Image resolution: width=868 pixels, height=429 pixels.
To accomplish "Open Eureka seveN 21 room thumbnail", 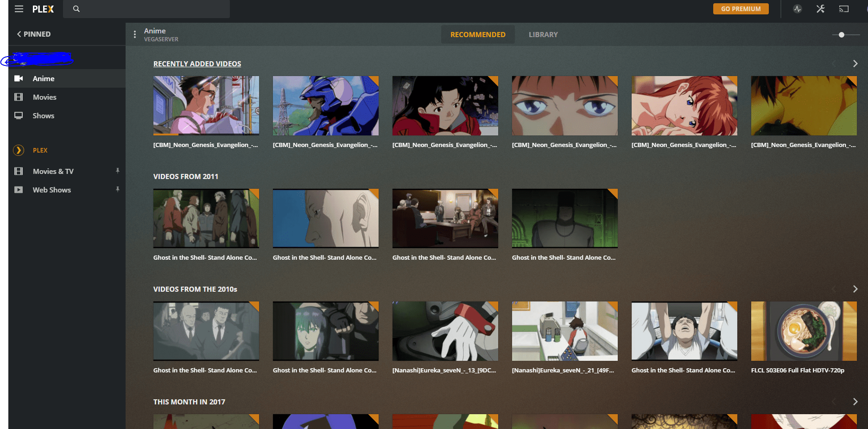I will tap(565, 331).
